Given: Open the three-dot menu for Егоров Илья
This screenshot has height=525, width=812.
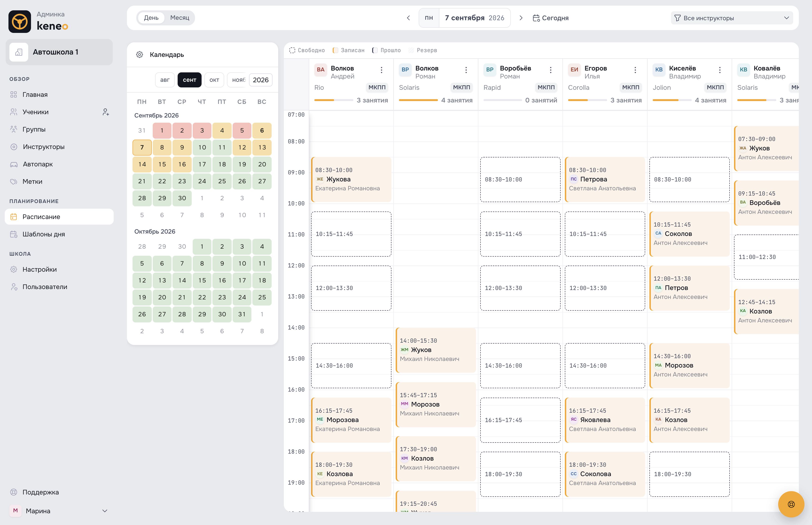Looking at the screenshot, I should tap(635, 70).
